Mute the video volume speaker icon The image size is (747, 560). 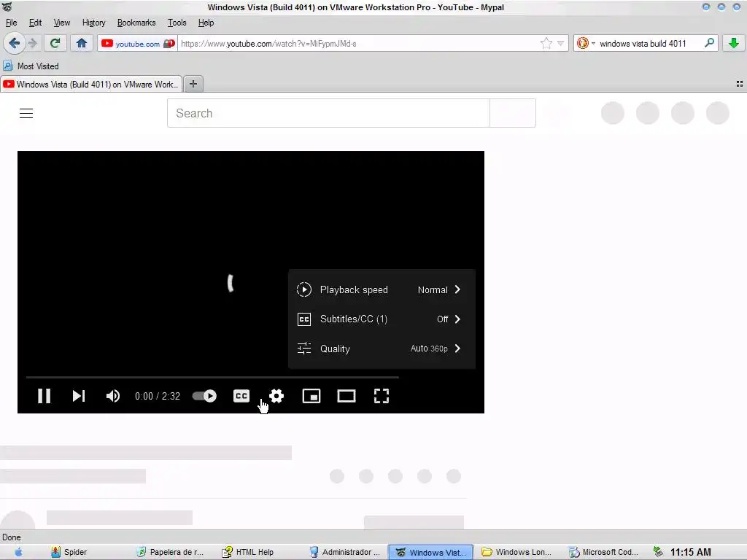click(113, 396)
